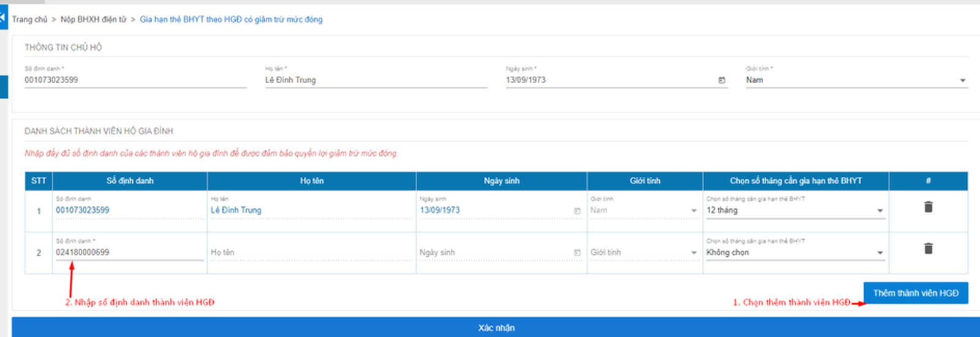
Task: Edit the owner's Họ tên field
Action: click(375, 80)
